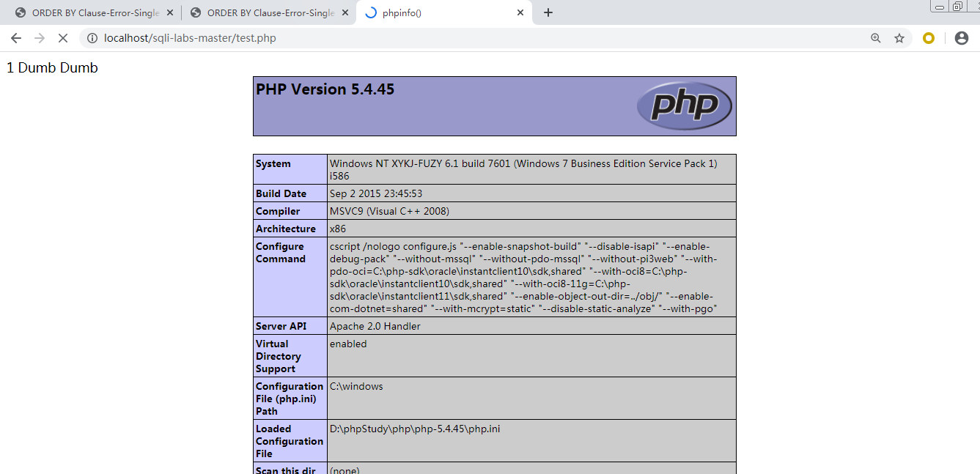Click the 'PHP Version 5.4.45' heading
This screenshot has width=980, height=474.
325,89
